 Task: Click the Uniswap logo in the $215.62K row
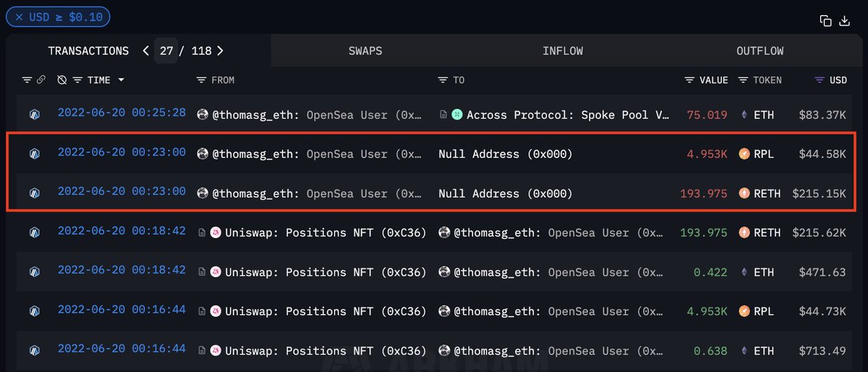216,232
